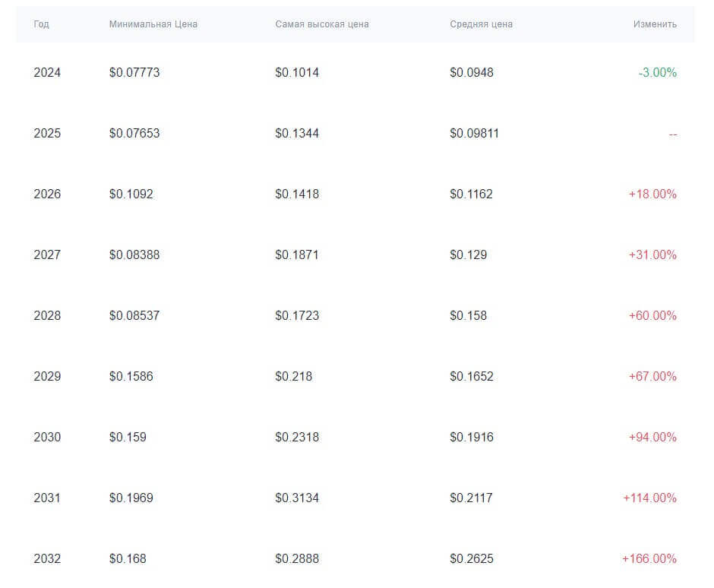Click the +166.00% change value

click(x=649, y=559)
